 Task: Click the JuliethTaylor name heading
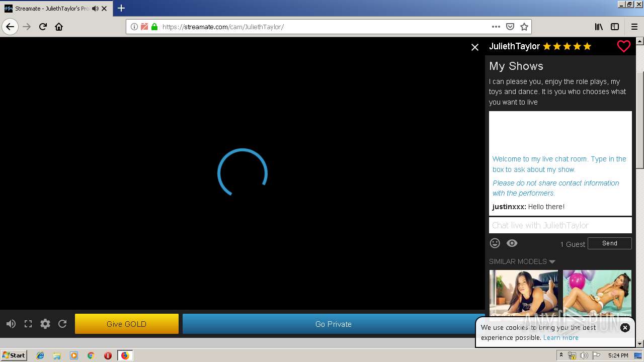tap(514, 46)
